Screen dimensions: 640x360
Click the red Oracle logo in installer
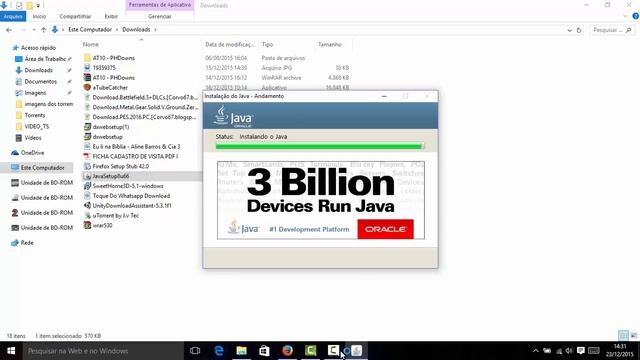pyautogui.click(x=385, y=229)
